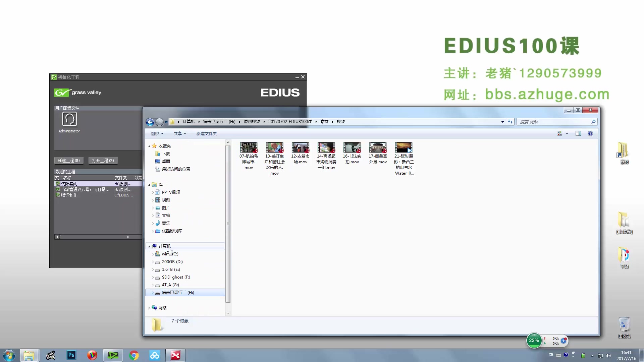Open the 共享 menu
This screenshot has height=362, width=644.
click(x=180, y=133)
